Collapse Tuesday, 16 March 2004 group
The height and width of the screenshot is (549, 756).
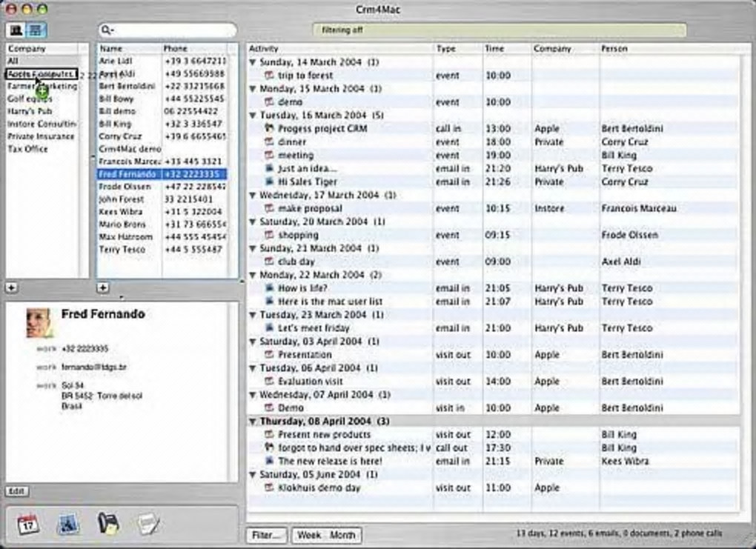[253, 115]
